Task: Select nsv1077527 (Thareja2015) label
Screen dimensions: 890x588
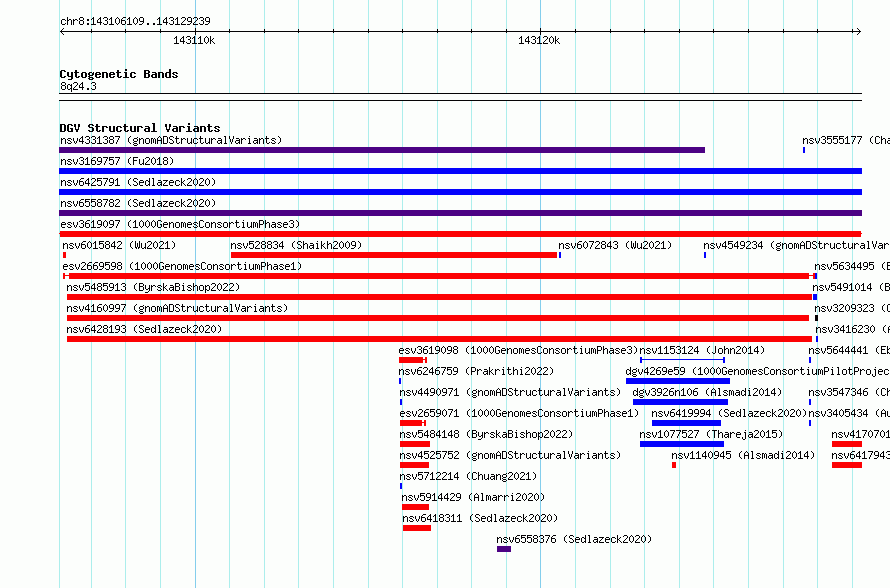Action: 711,434
